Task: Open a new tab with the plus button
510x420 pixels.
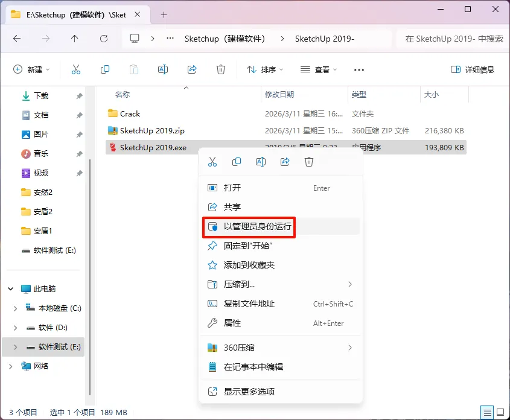Action: tap(164, 15)
